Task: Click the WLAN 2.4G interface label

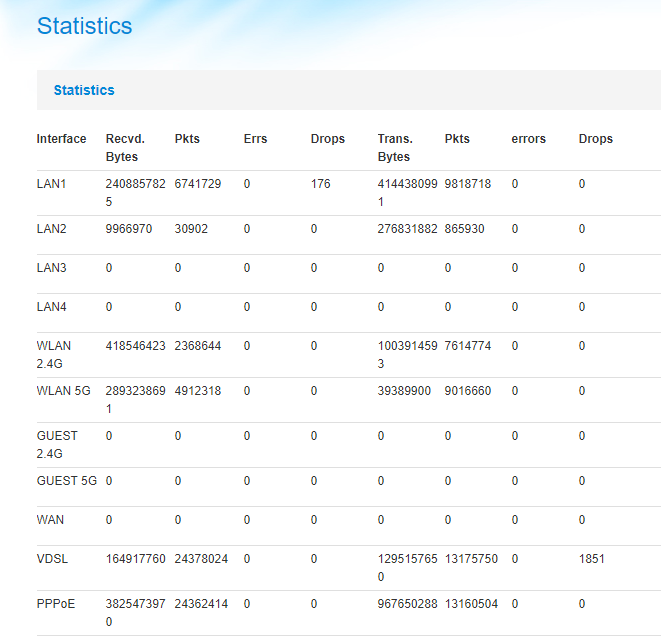Action: coord(54,355)
